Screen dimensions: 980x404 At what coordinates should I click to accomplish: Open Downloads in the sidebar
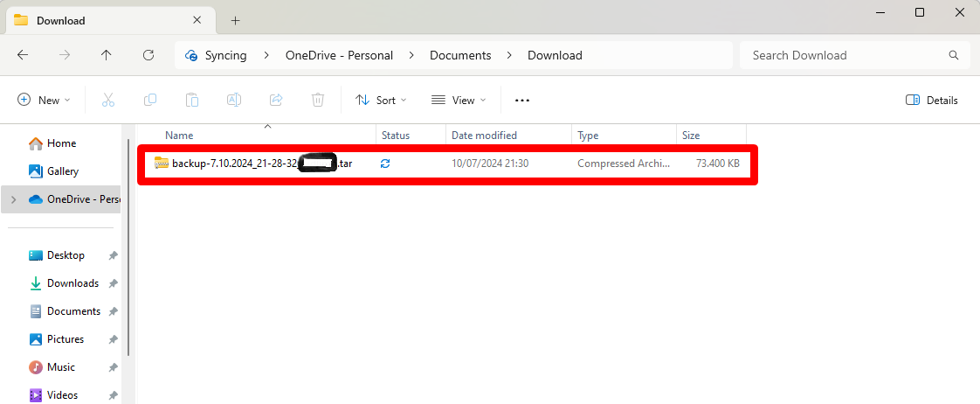pos(72,283)
